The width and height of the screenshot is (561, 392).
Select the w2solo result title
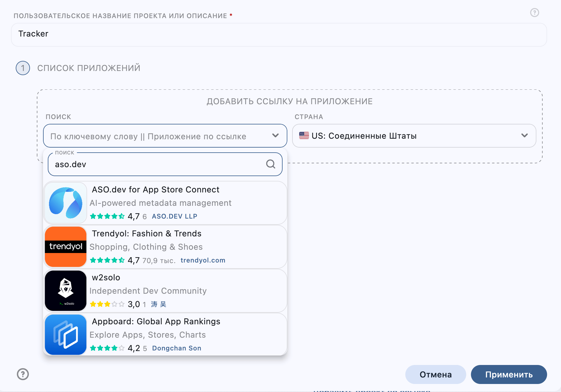[106, 277]
